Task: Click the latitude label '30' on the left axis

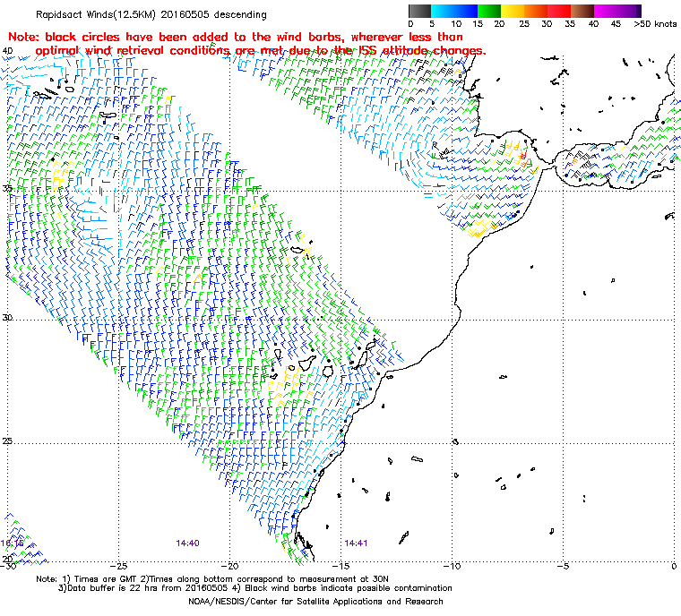Action: pos(7,318)
